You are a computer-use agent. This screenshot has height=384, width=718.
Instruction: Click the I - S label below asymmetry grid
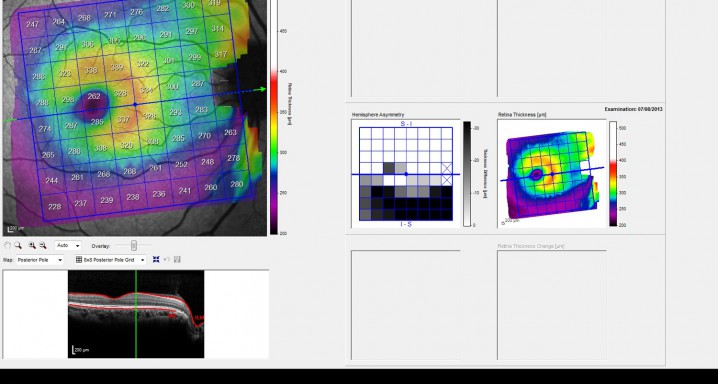coord(406,224)
